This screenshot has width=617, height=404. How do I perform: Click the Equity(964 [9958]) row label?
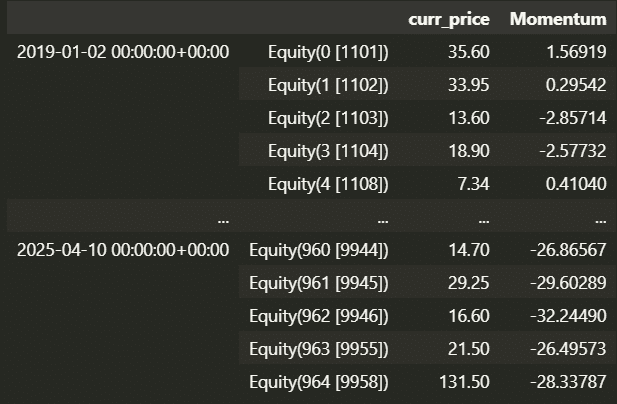[x=318, y=381]
